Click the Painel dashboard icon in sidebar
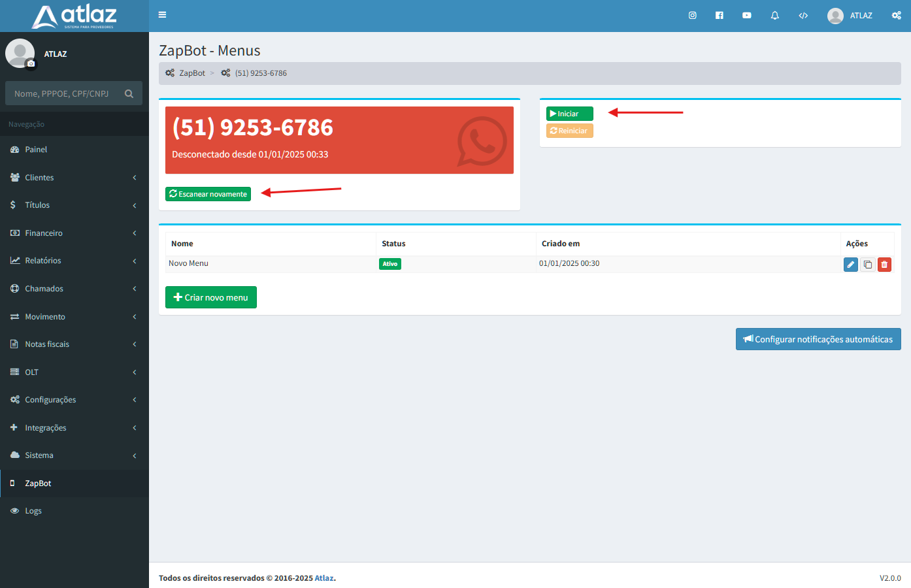Image resolution: width=911 pixels, height=588 pixels. point(14,150)
